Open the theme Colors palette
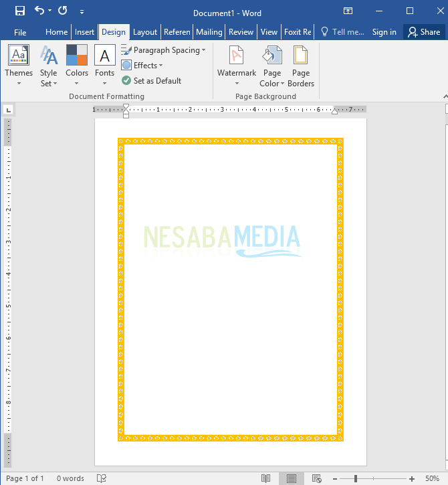 click(x=77, y=66)
